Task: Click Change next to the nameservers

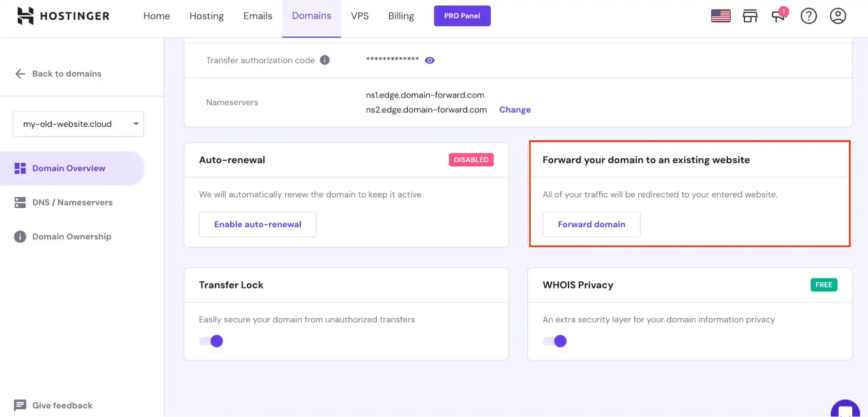Action: point(515,109)
